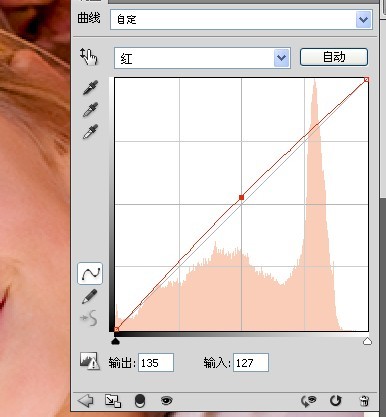Delete this adjustment layer trash icon
The image size is (386, 417).
coord(364,401)
